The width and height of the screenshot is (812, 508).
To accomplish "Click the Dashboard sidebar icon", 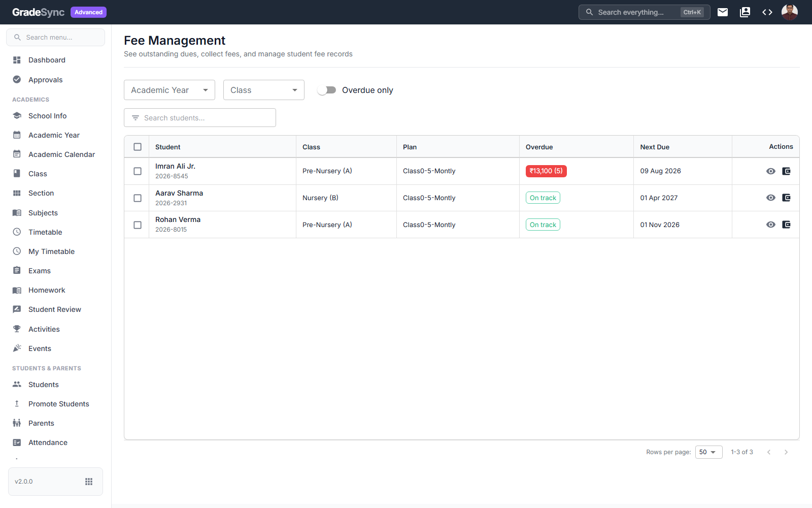I will pyautogui.click(x=17, y=60).
